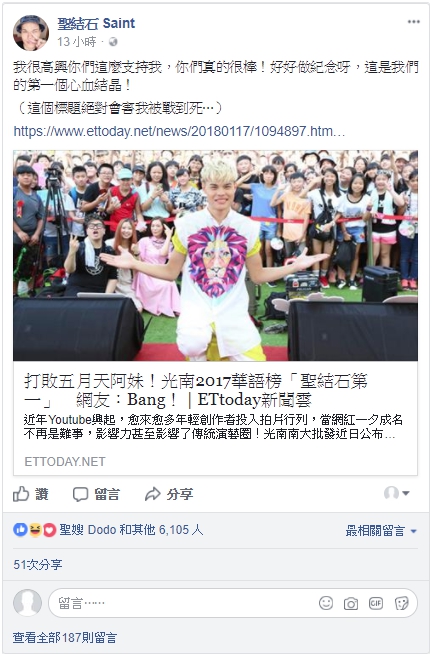
Task: Click the 讚 thumbs-up like icon
Action: coord(21,494)
